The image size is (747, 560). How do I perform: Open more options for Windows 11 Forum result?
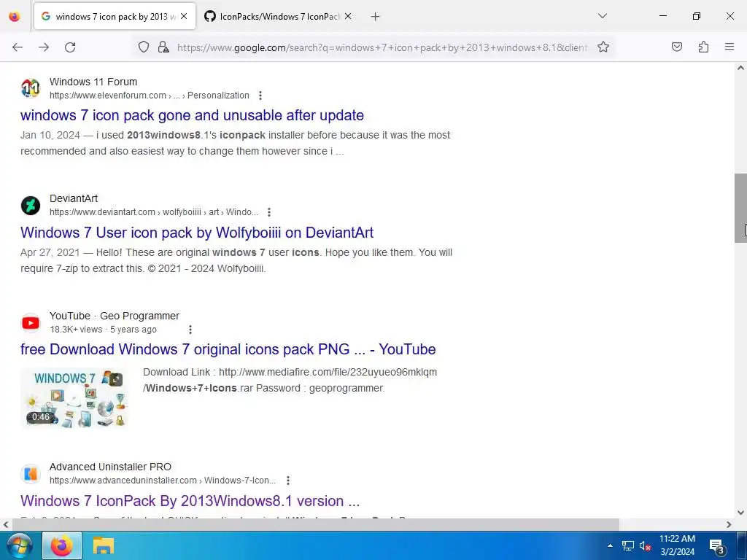[x=260, y=96]
